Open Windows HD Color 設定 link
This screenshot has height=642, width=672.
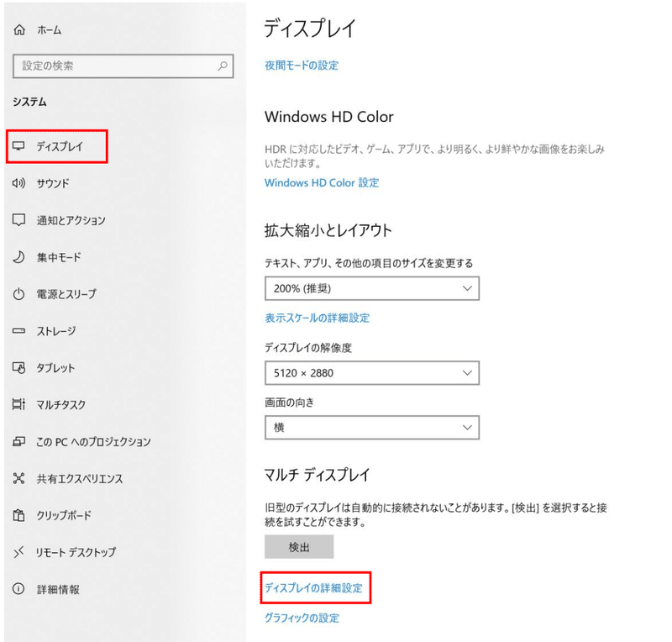(322, 182)
